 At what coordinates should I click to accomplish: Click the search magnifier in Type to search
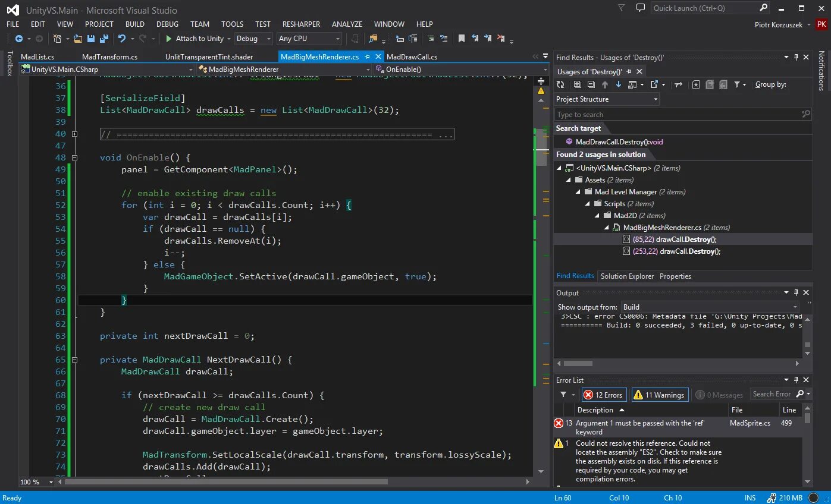pyautogui.click(x=806, y=114)
